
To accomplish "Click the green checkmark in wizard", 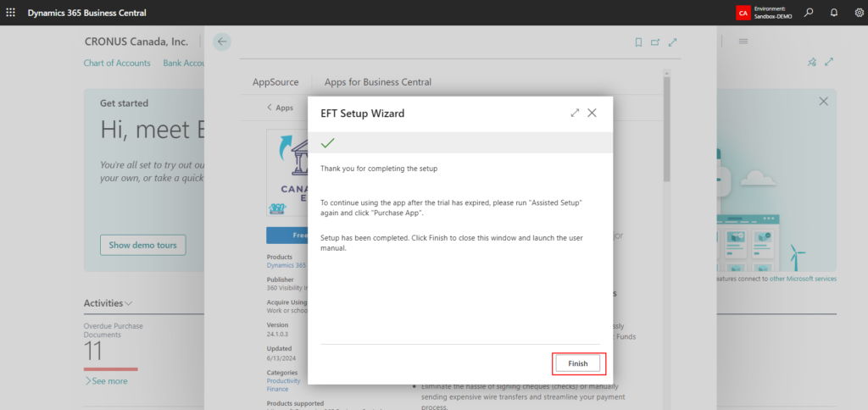I will pyautogui.click(x=328, y=143).
